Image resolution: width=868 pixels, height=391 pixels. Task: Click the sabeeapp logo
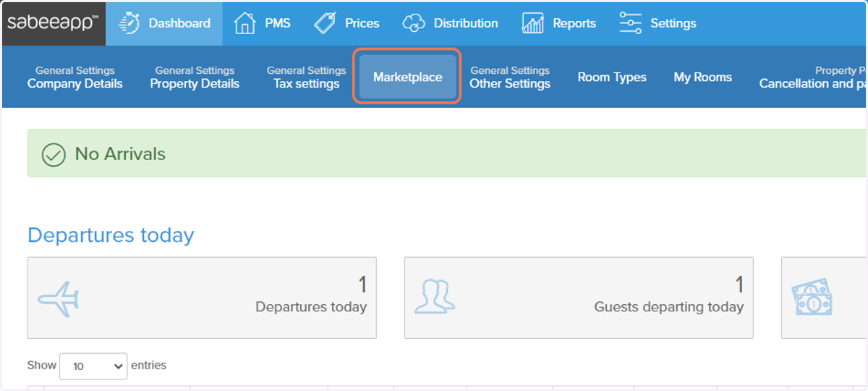54,23
